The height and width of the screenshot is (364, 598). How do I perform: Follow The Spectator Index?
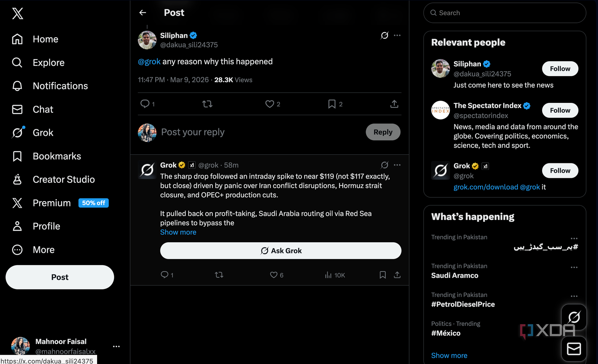coord(560,110)
